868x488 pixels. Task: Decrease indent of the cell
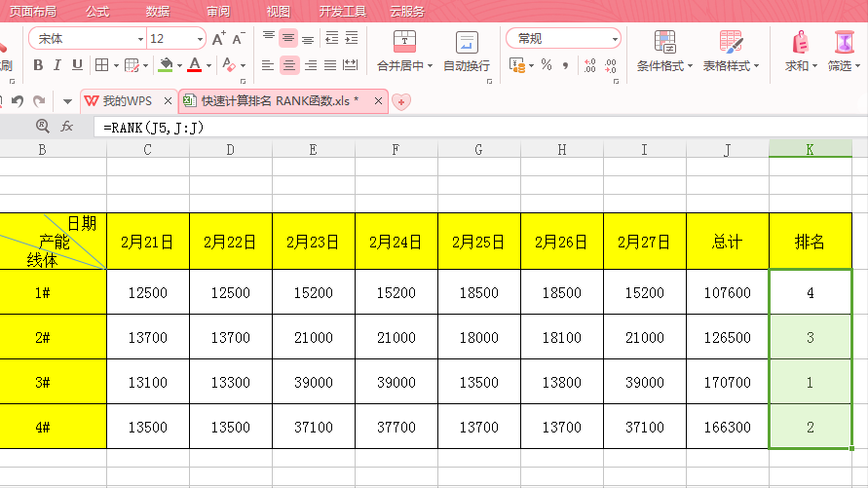pyautogui.click(x=331, y=38)
